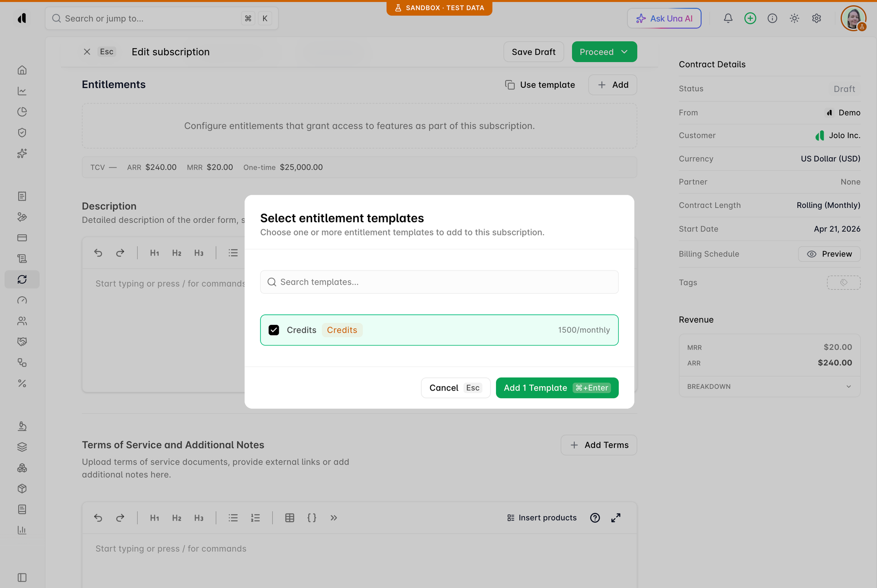The image size is (877, 588).
Task: Click Insert products in terms editor
Action: (x=542, y=518)
